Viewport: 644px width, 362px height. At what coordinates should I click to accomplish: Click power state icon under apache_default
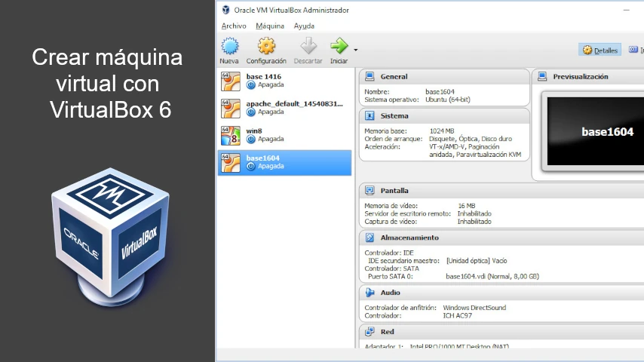[251, 112]
